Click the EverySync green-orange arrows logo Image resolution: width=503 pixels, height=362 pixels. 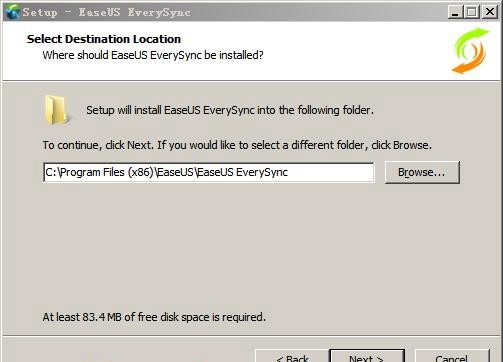coord(470,51)
